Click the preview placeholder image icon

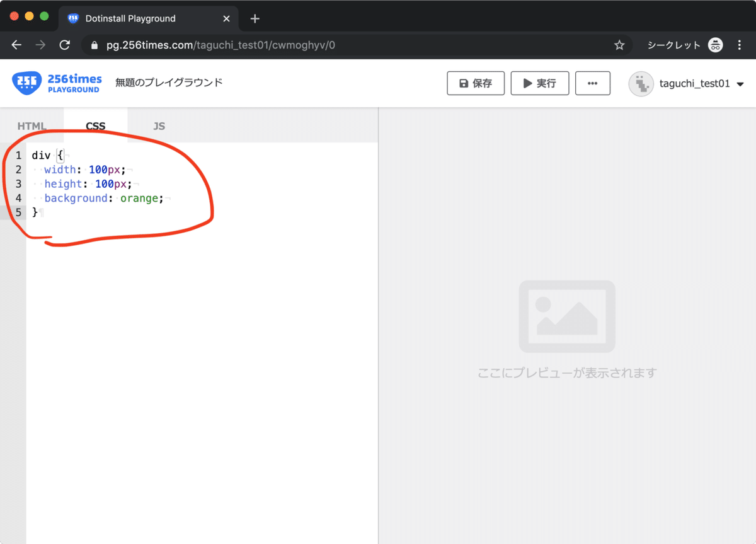pos(567,316)
